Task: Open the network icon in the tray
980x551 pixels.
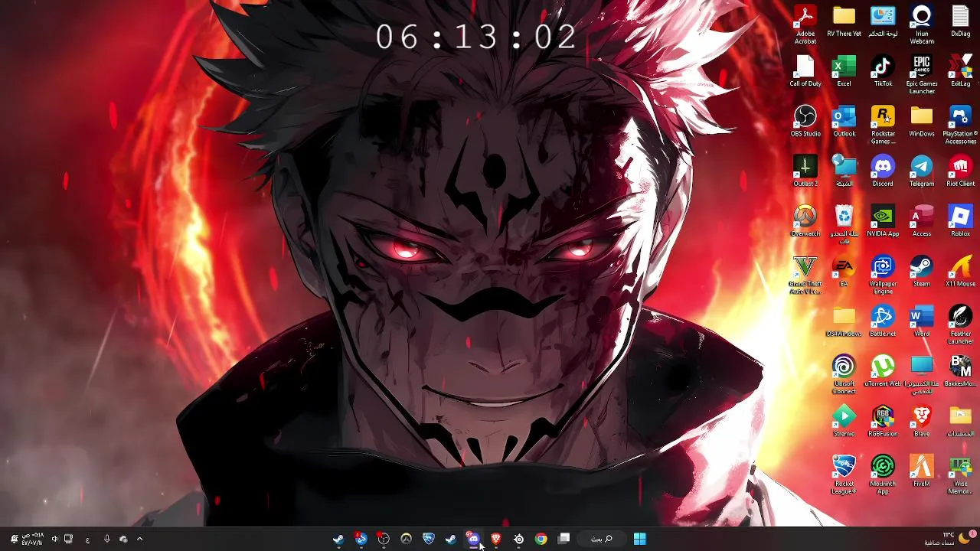Action: pos(68,539)
